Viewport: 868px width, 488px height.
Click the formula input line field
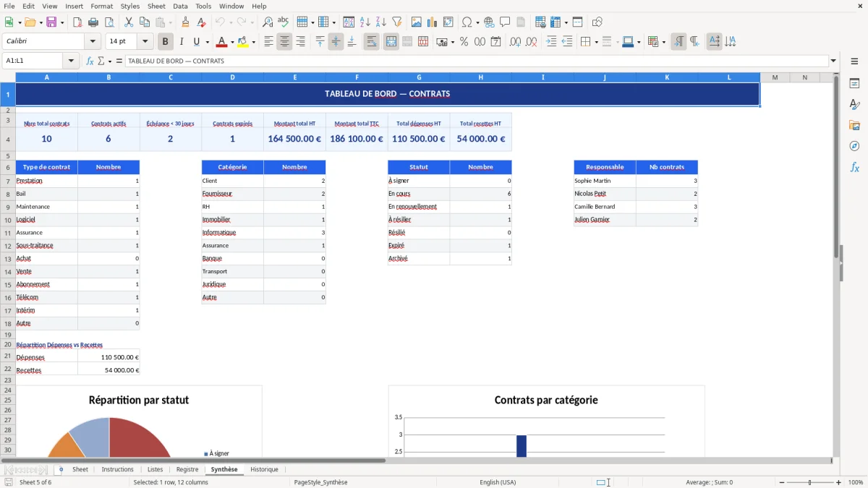click(x=477, y=61)
